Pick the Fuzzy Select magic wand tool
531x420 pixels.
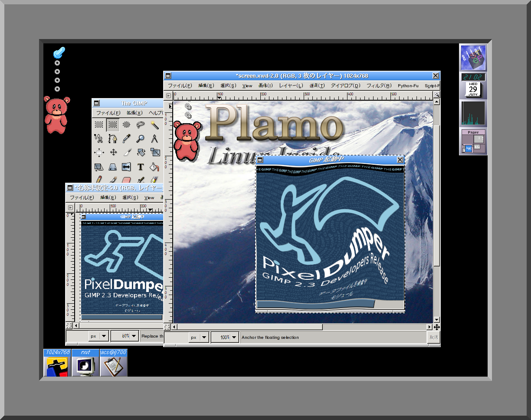(x=154, y=125)
